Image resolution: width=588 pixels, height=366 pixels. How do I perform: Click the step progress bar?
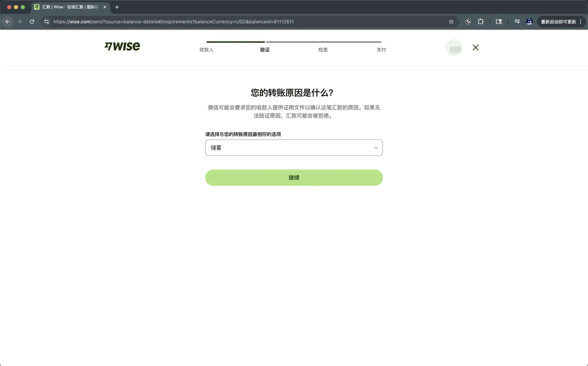[x=294, y=42]
